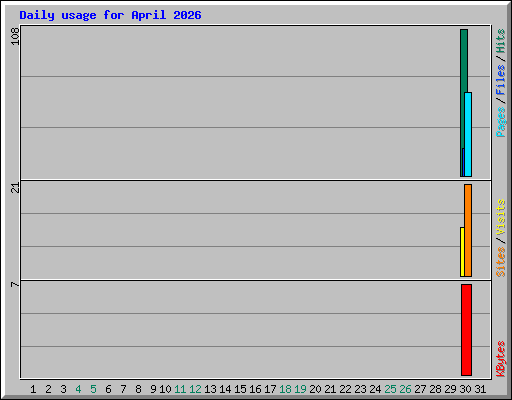Click the cyan Pages bar for day 30

click(x=468, y=135)
